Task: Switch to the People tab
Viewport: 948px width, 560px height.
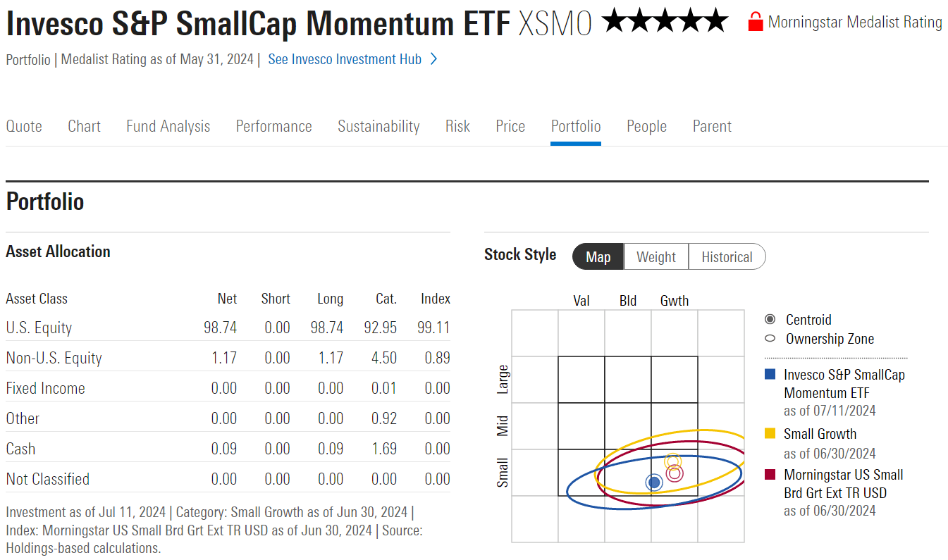Action: (646, 126)
